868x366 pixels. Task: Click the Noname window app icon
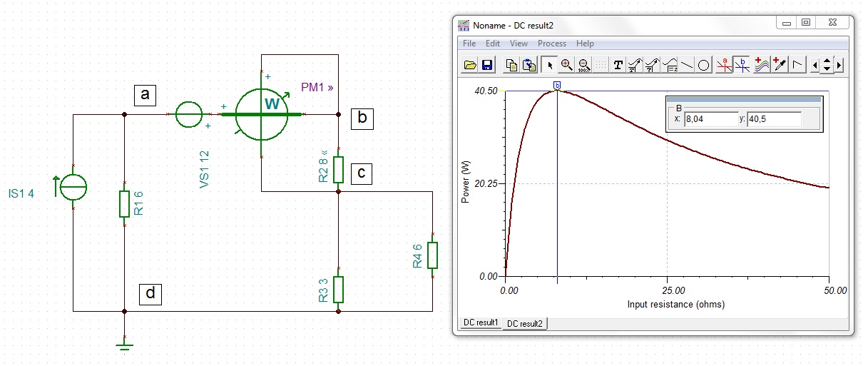click(463, 24)
